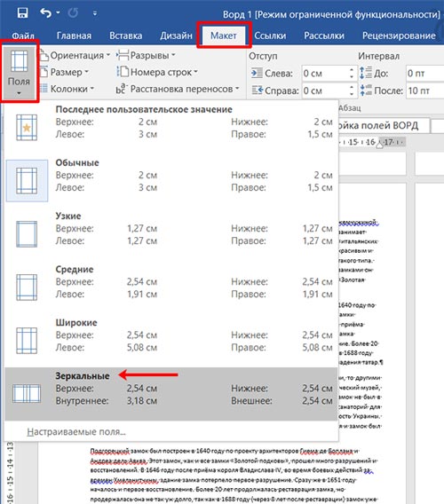Click the Средние margins thumbnail icon

pos(27,287)
